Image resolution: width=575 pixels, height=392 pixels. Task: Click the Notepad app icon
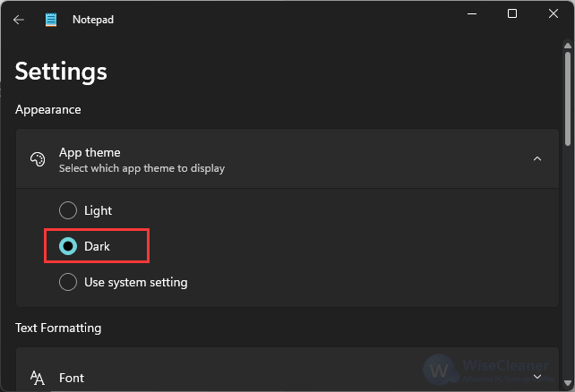coord(51,20)
